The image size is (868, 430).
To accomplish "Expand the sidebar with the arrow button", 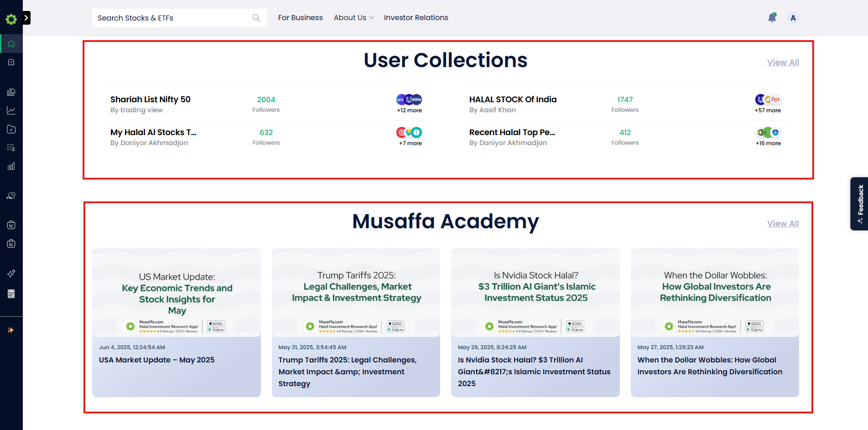I will point(26,18).
